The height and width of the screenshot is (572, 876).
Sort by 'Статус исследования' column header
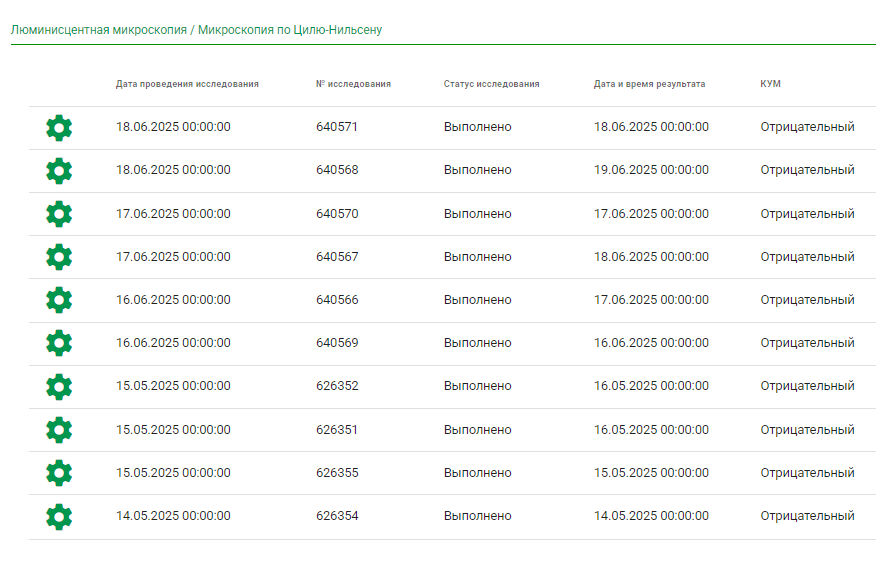click(492, 84)
